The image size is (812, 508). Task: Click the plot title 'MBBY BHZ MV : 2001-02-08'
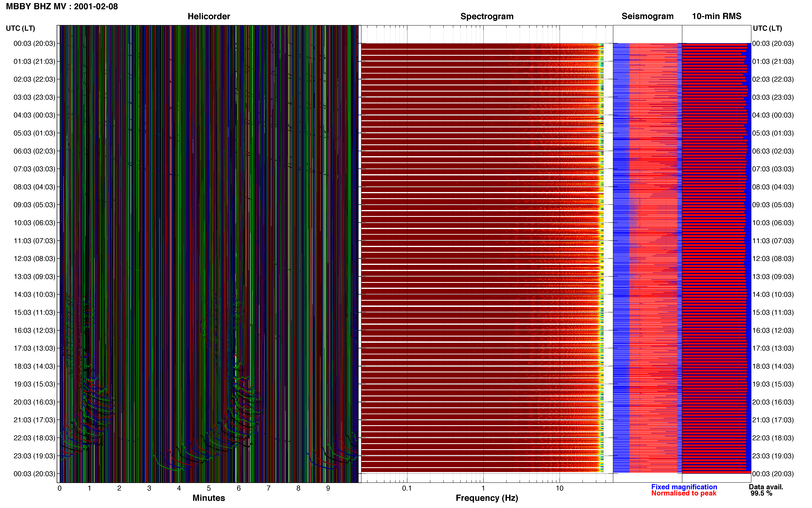pos(62,6)
